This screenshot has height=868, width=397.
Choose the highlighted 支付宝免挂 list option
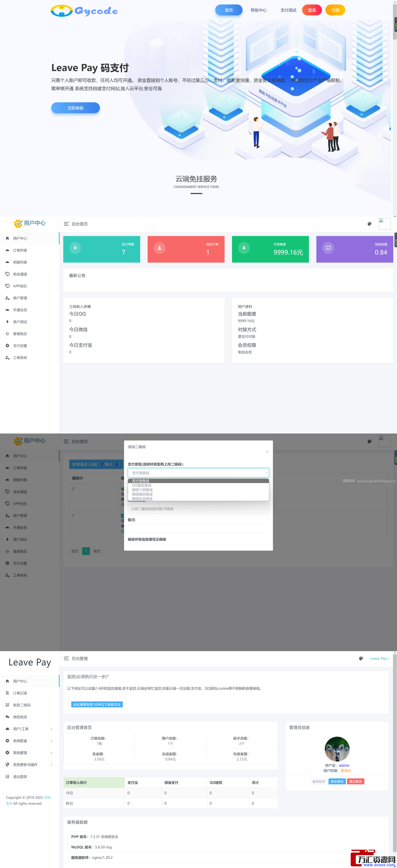[x=198, y=481]
